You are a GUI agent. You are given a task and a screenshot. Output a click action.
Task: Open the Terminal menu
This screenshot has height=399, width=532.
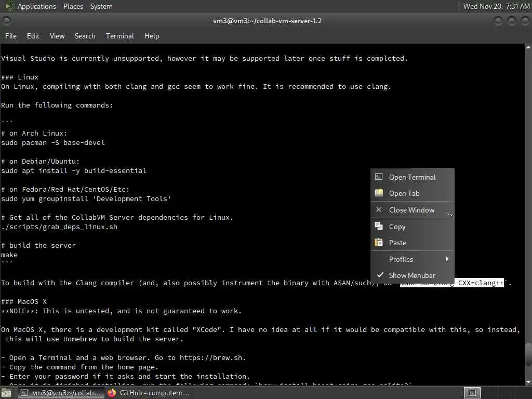(120, 36)
